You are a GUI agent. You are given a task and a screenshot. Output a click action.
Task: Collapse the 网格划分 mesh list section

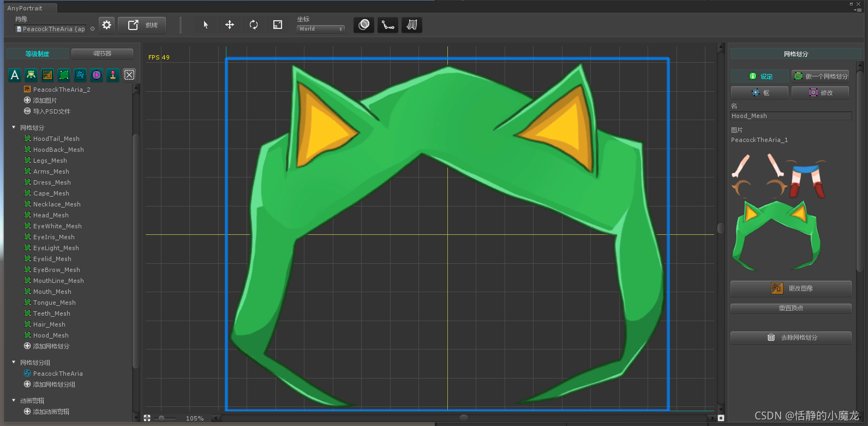[14, 127]
